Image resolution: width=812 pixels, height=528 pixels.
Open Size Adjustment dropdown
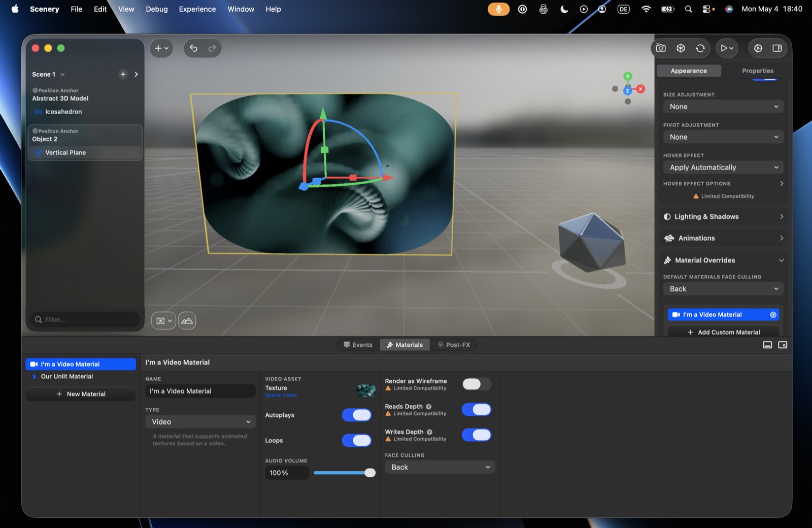(x=723, y=107)
